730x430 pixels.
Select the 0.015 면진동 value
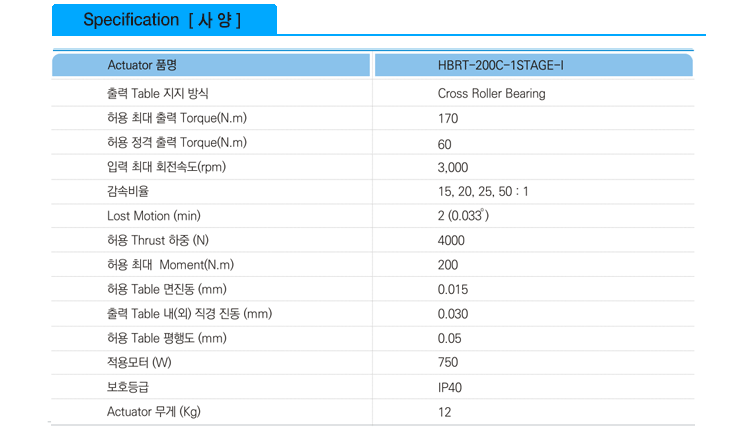(453, 289)
